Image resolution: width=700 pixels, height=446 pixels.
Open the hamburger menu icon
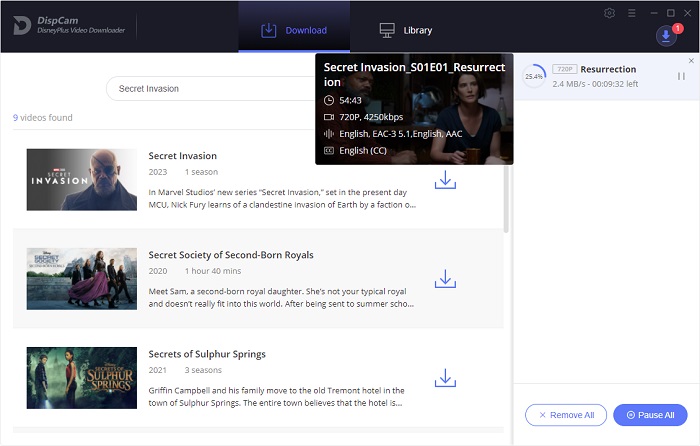[629, 13]
